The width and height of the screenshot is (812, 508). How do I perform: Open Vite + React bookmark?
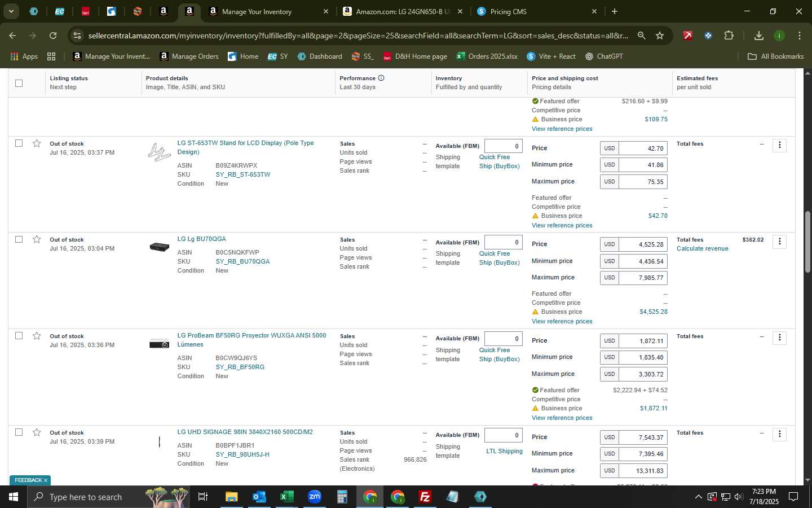(x=551, y=56)
